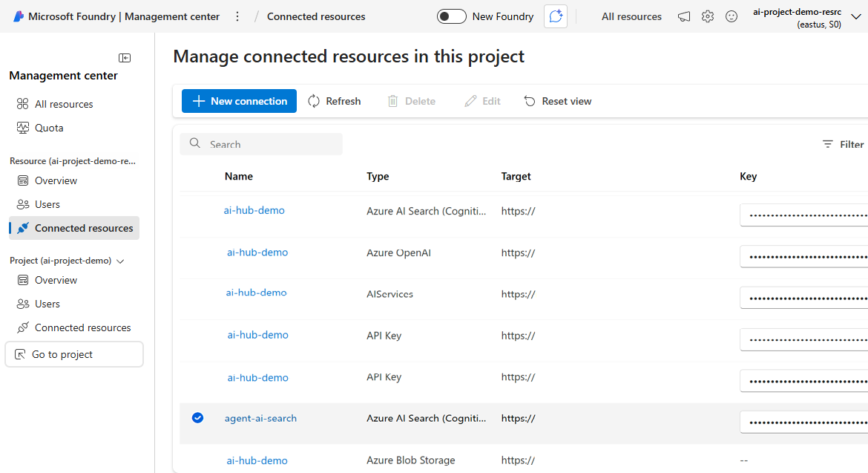Click the Search input field
This screenshot has height=473, width=868.
click(261, 144)
